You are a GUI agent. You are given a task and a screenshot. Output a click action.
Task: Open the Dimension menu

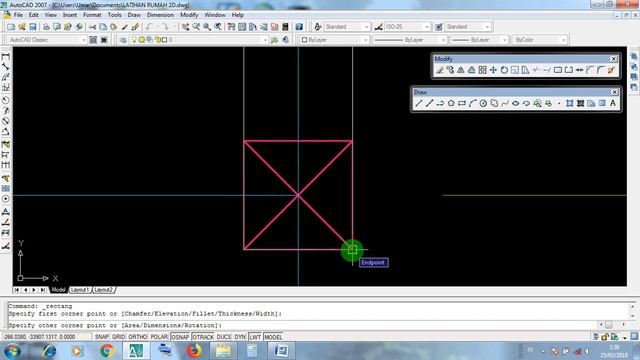coord(160,15)
